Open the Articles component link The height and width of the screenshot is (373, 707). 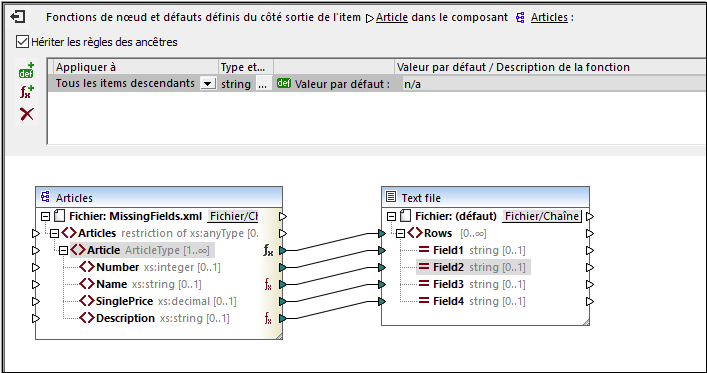pos(549,18)
